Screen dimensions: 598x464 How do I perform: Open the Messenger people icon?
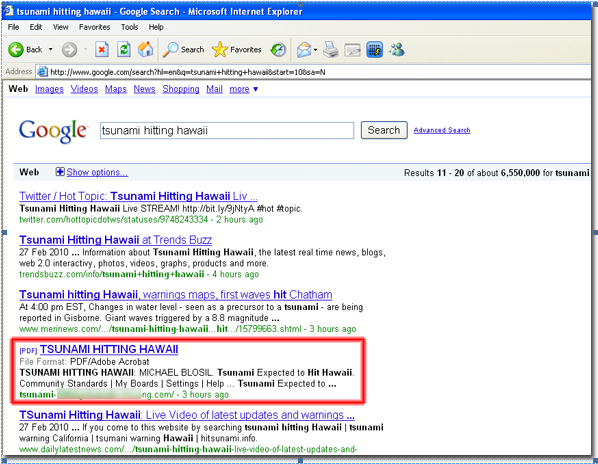click(397, 50)
